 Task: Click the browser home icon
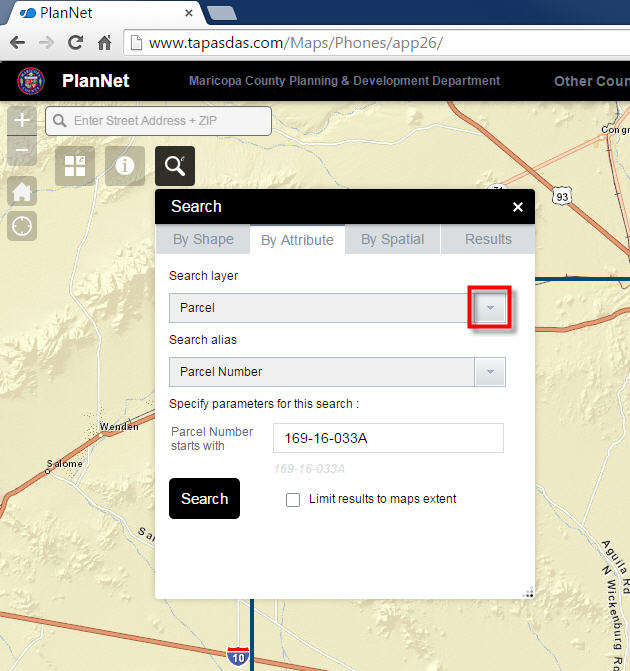104,42
